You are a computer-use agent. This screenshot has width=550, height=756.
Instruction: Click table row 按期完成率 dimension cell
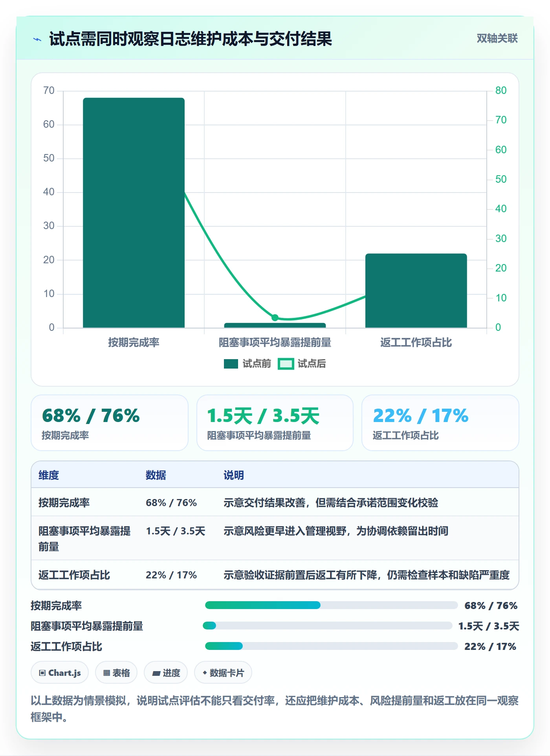click(x=64, y=503)
